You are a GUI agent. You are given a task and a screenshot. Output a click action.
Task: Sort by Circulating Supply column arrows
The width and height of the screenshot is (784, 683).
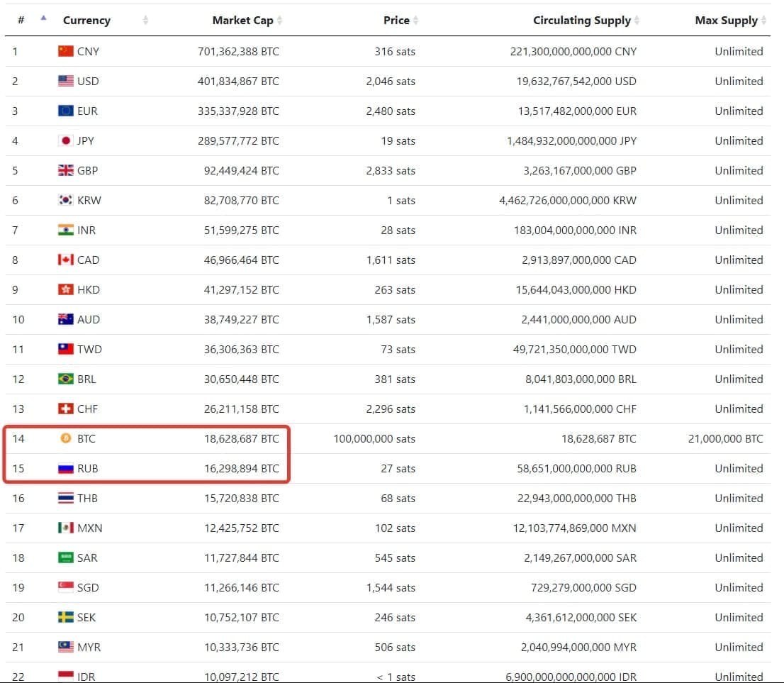pos(637,20)
